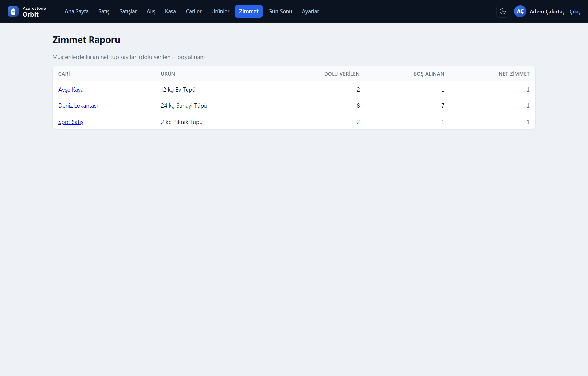Click the ÜRÜN column header
Viewport: 588px width, 376px height.
(168, 74)
